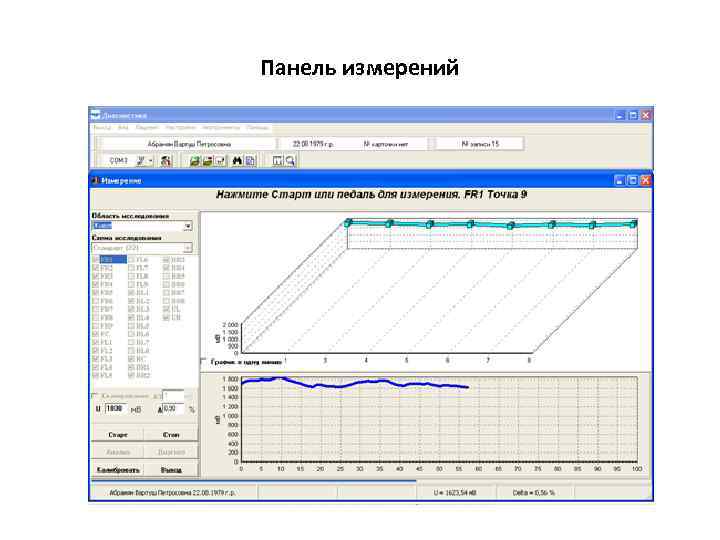This screenshot has height=540, width=720.
Task: Click the U voltage field showing 1808
Action: click(x=116, y=409)
